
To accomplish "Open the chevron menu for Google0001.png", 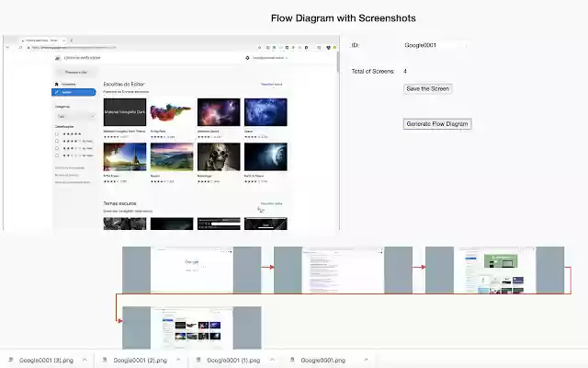I will coord(366,360).
